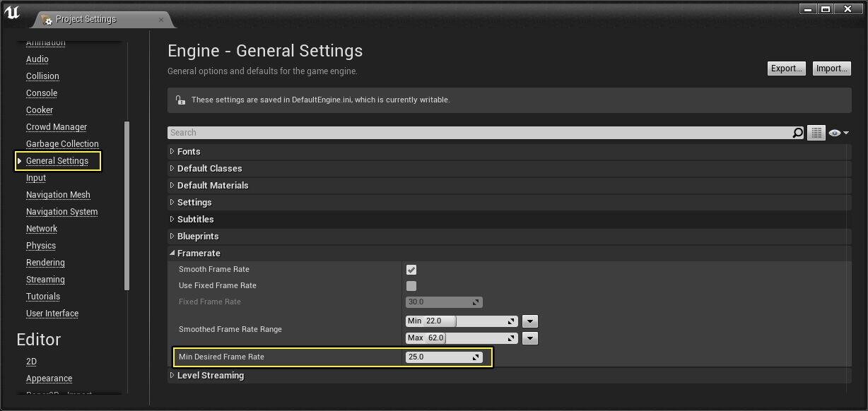The width and height of the screenshot is (868, 411).
Task: Click the Import... button
Action: (x=831, y=68)
